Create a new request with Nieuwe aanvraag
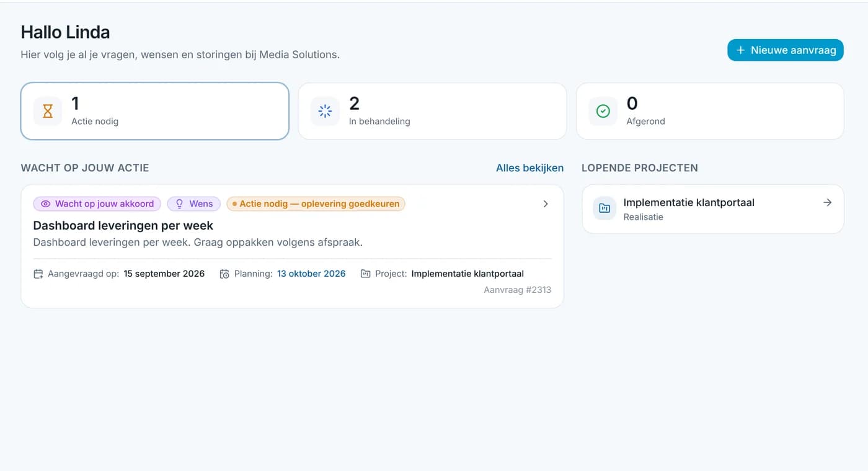Viewport: 868px width, 471px height. [786, 50]
